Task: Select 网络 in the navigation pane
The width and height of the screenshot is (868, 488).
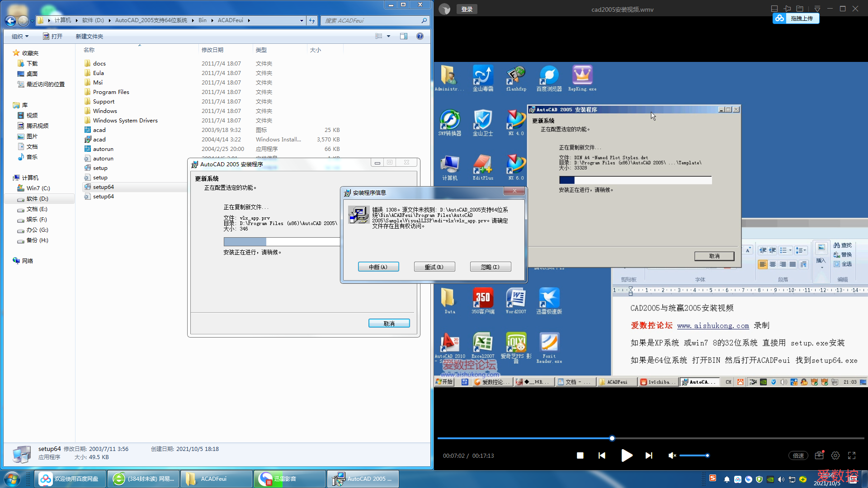Action: (27, 261)
